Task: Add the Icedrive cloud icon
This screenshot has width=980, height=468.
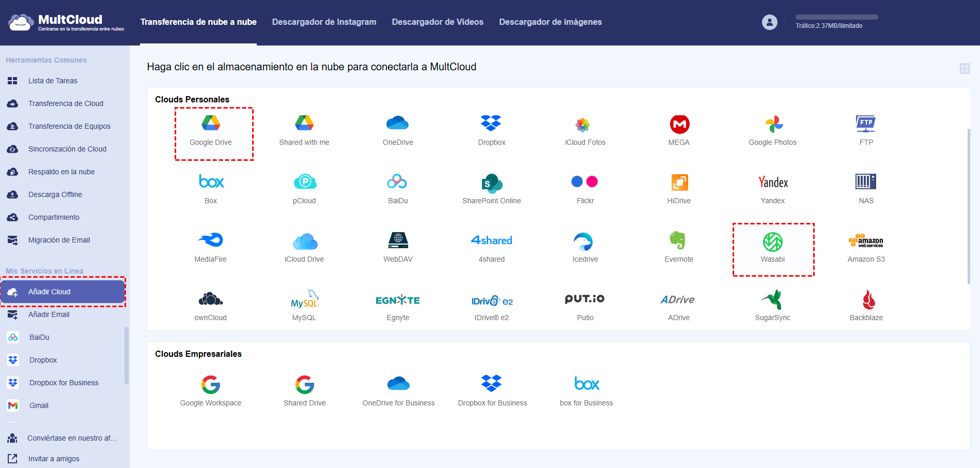Action: (x=583, y=241)
